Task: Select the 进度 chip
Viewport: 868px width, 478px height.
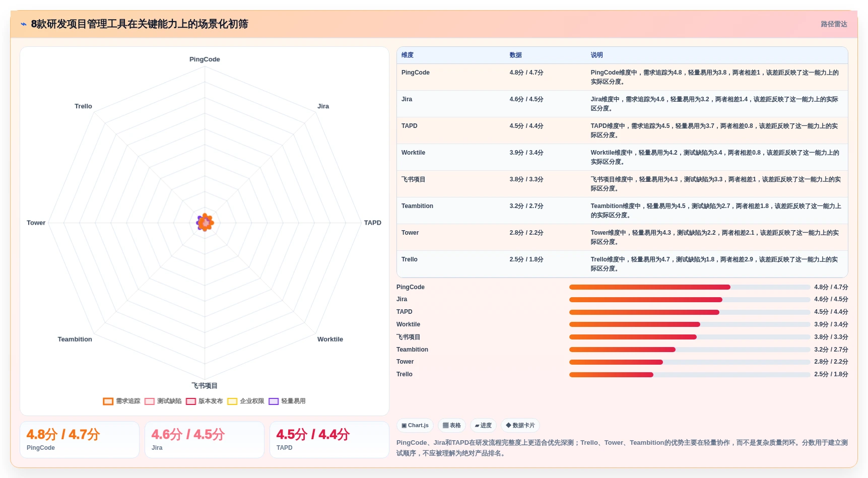Action: pos(483,426)
